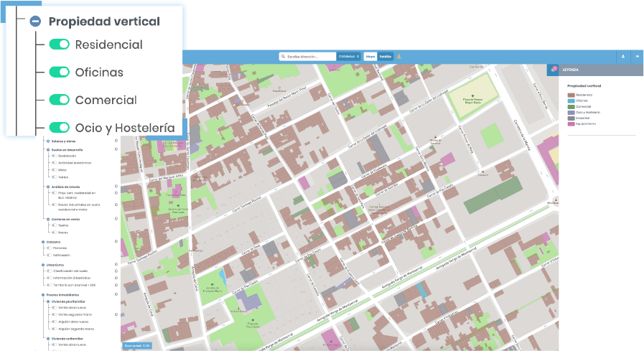Click the Street View pegman icon
The width and height of the screenshot is (644, 351).
click(398, 56)
